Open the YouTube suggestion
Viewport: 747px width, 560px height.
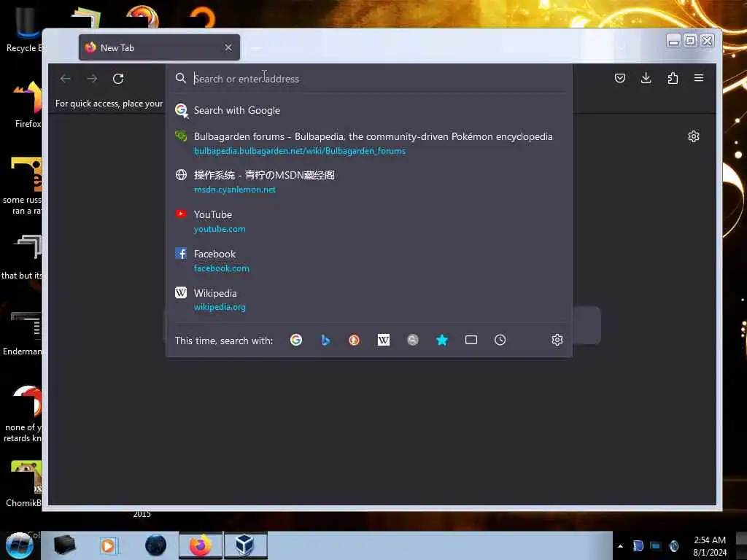point(368,222)
